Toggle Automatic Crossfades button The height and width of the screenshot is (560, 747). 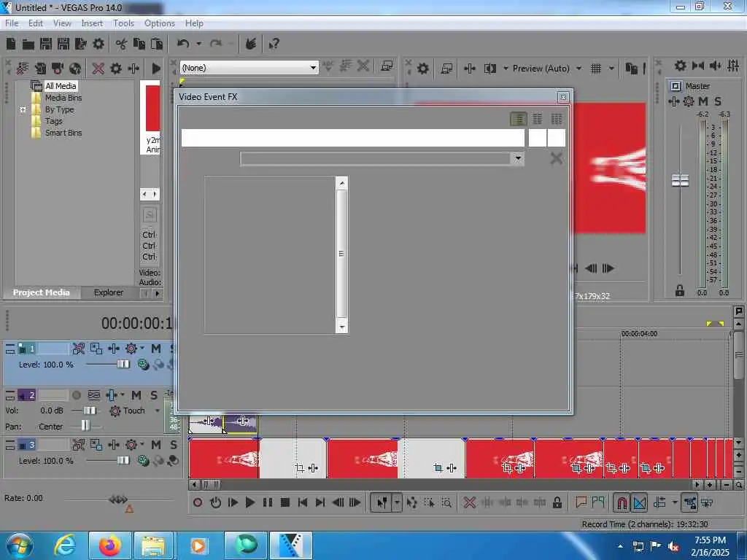[x=639, y=502]
